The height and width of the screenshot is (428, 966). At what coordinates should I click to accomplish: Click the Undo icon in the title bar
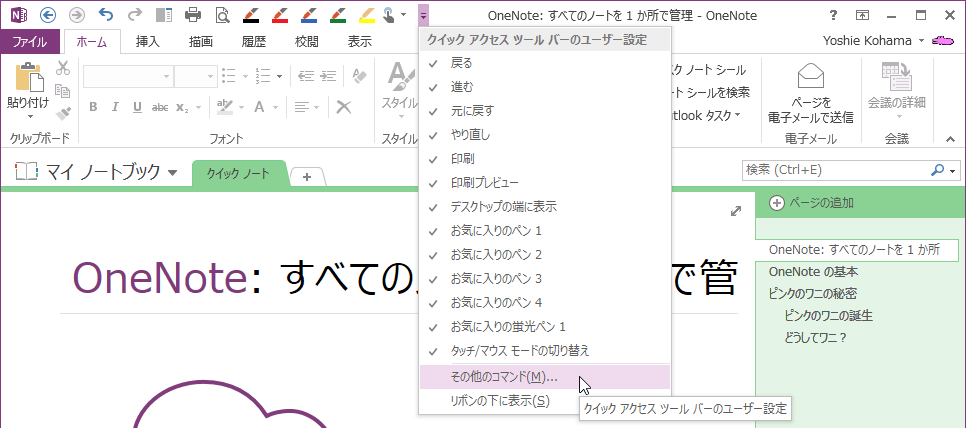(x=106, y=15)
